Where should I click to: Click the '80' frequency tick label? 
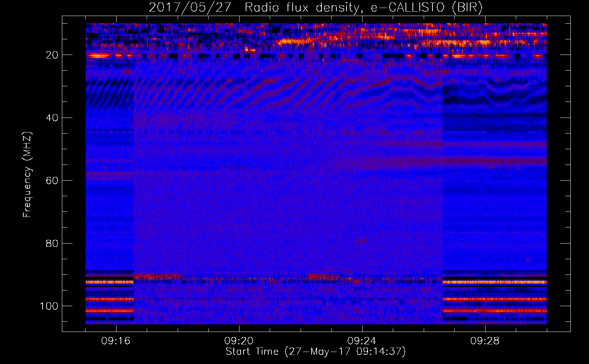click(x=52, y=243)
